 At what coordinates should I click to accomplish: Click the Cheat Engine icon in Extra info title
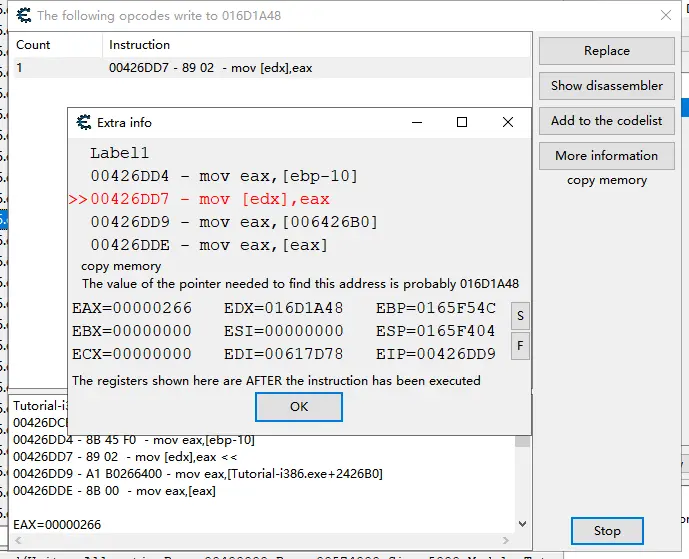click(x=83, y=122)
